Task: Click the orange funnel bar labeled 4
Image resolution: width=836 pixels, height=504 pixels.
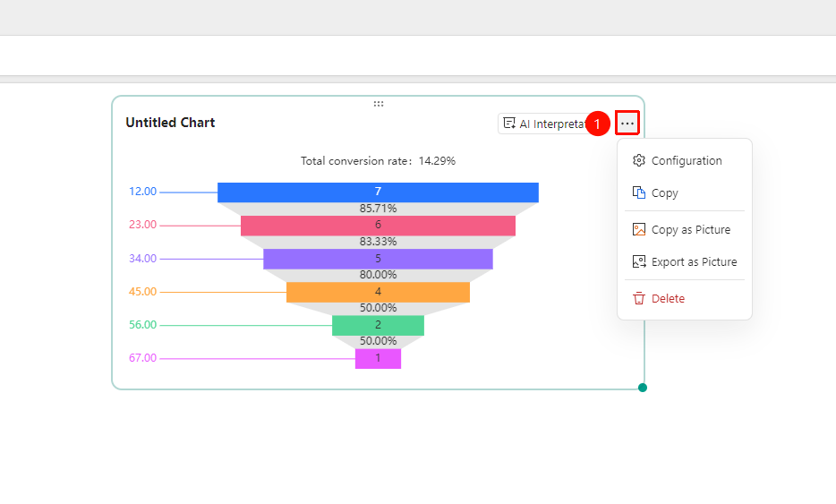Action: pos(378,292)
